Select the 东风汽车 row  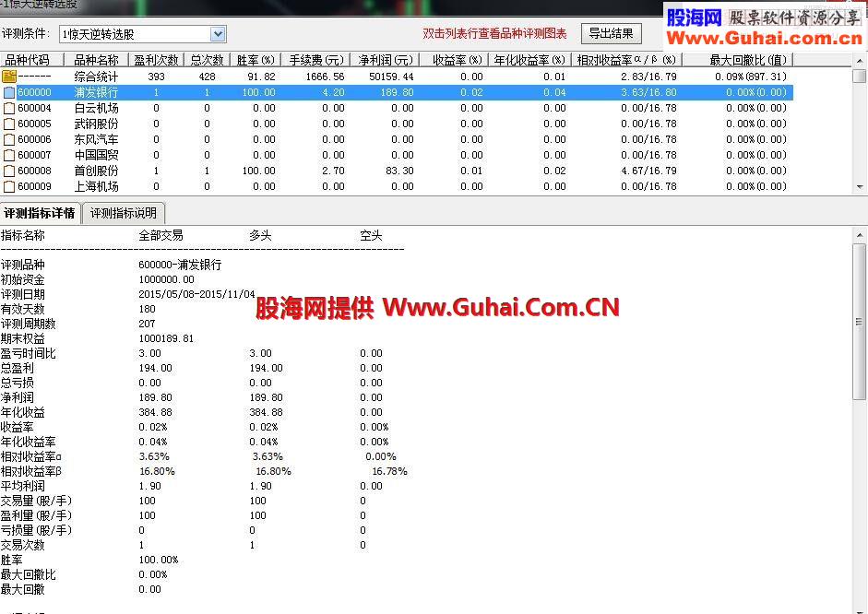click(397, 139)
